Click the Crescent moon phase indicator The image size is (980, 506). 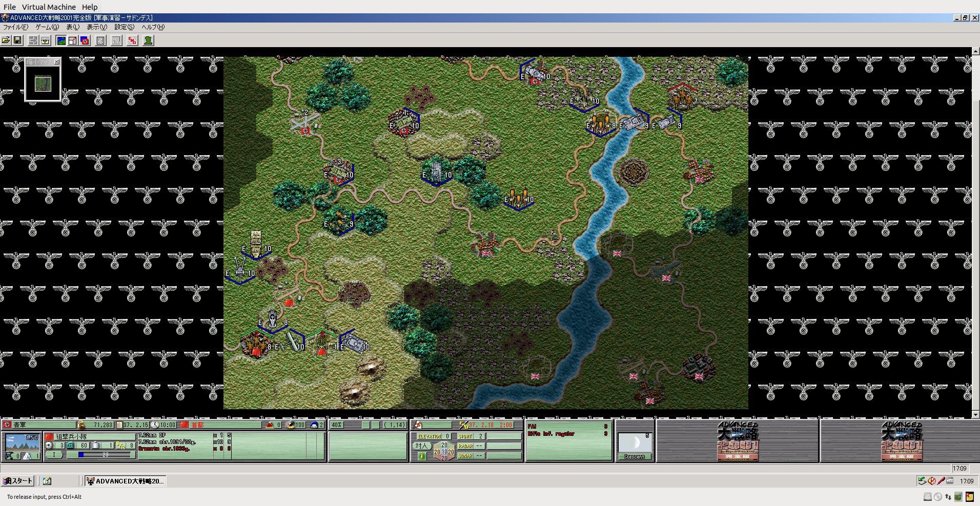coord(635,446)
